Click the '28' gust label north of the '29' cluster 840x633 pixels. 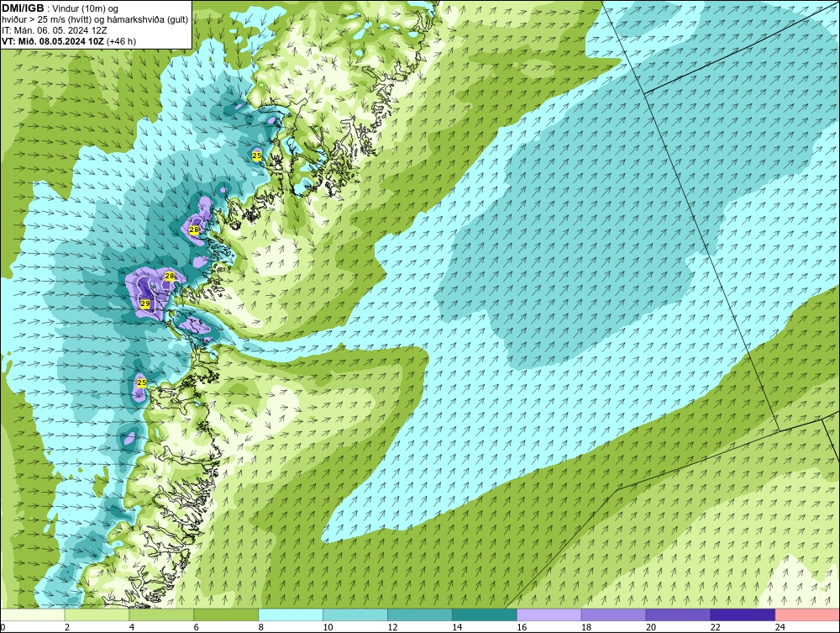pos(194,229)
